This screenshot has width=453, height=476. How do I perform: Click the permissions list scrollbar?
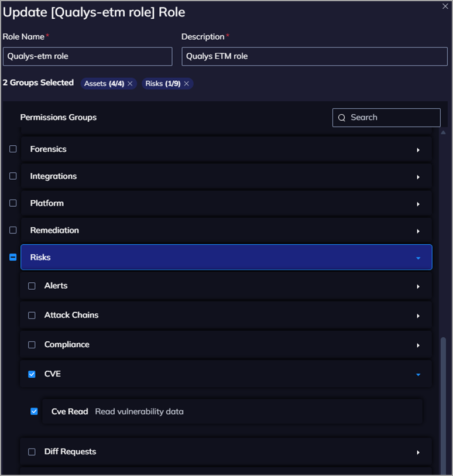click(x=442, y=404)
